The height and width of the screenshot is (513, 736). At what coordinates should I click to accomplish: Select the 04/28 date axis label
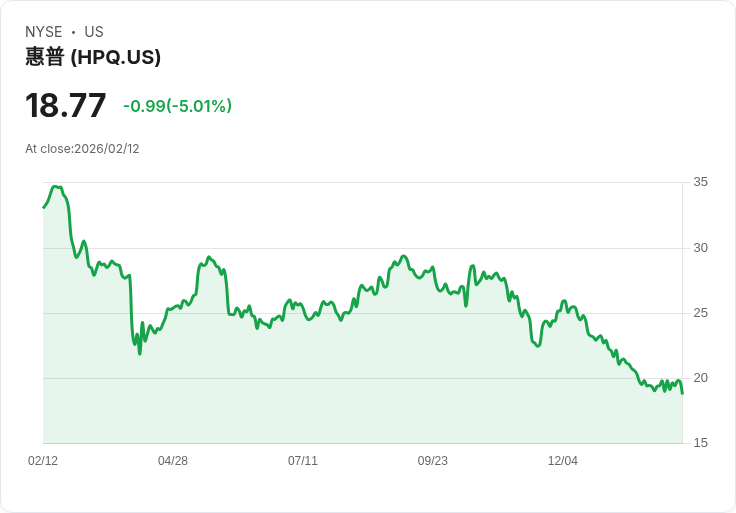[x=173, y=461]
